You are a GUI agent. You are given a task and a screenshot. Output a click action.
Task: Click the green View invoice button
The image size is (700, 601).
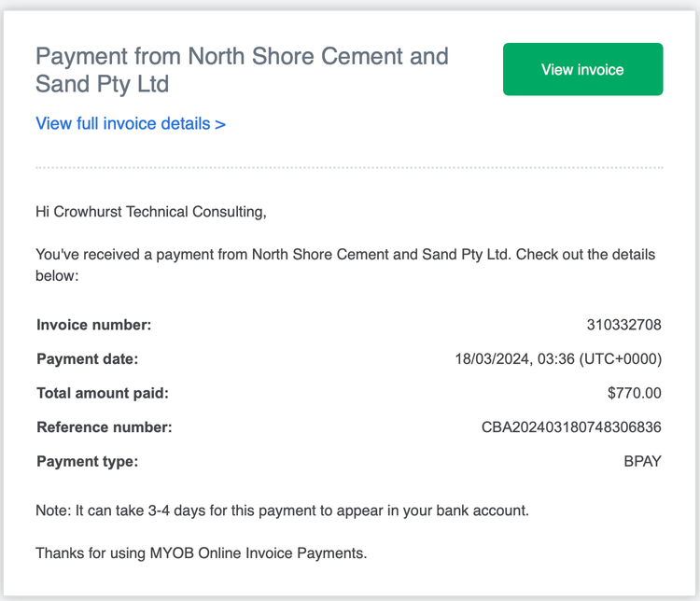582,69
